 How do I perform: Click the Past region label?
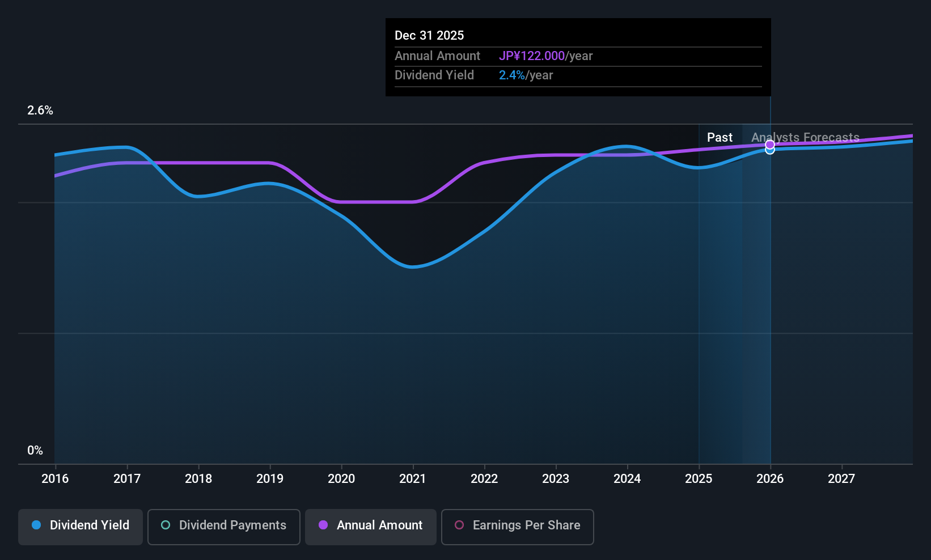pyautogui.click(x=720, y=137)
